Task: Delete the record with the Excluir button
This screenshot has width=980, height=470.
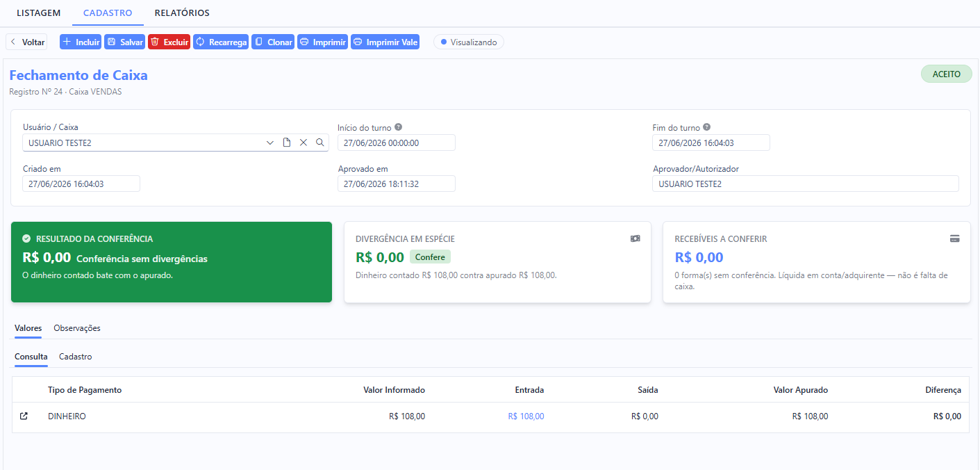Action: tap(169, 42)
